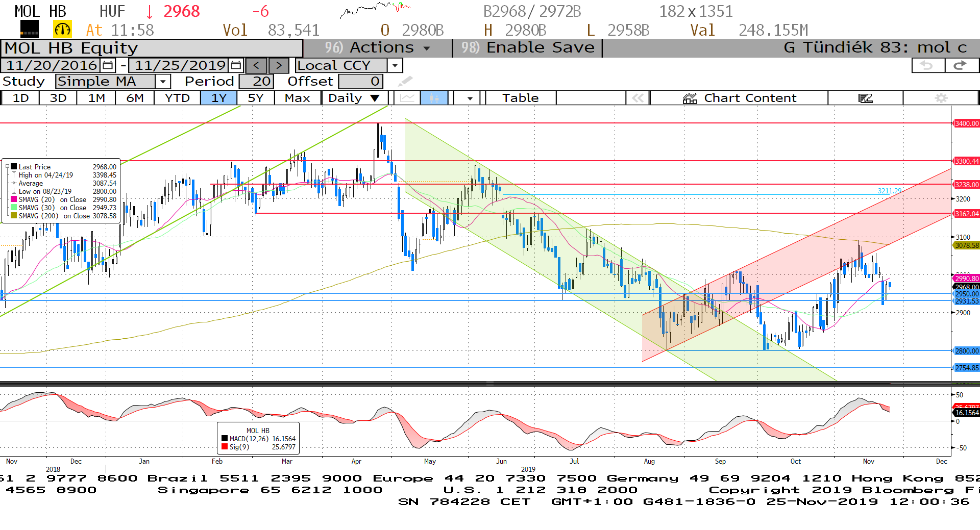Select the 1M range tab

point(96,98)
